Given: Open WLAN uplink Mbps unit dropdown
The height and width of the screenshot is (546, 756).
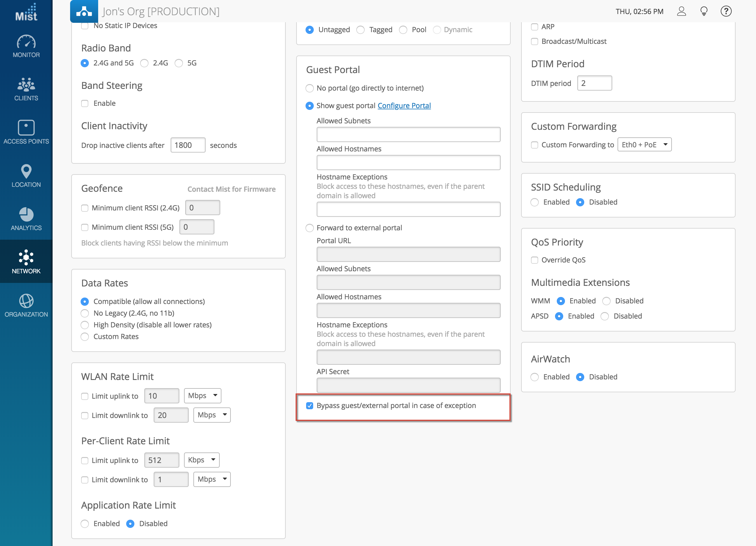Looking at the screenshot, I should coord(202,395).
